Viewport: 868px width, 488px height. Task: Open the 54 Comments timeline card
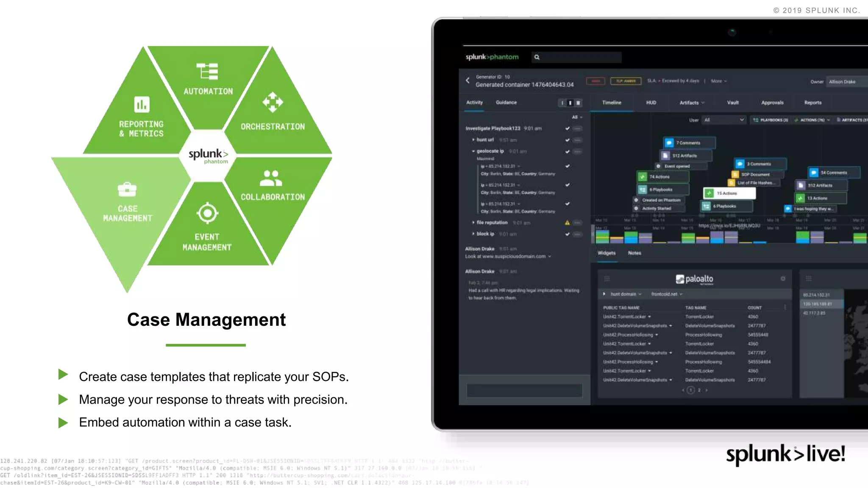click(834, 172)
